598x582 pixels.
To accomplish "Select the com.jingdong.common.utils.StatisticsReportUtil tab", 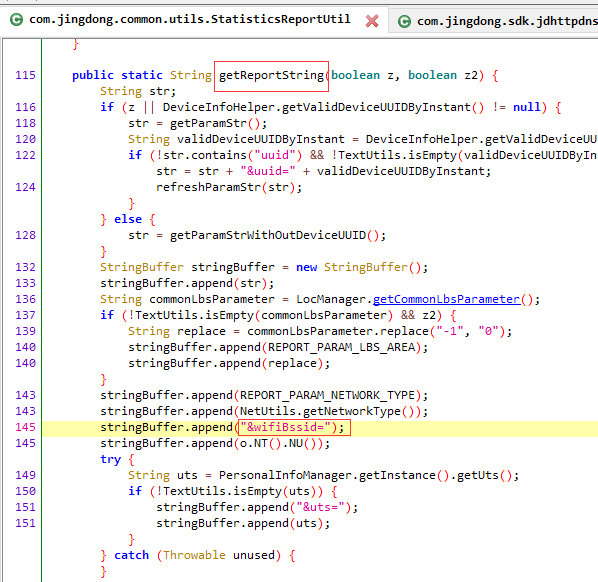I will point(190,19).
